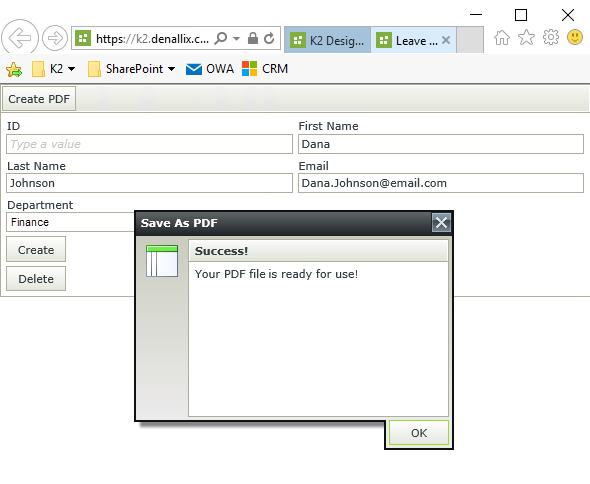590x484 pixels.
Task: Click the Last Name field with Johnson
Action: coord(149,183)
